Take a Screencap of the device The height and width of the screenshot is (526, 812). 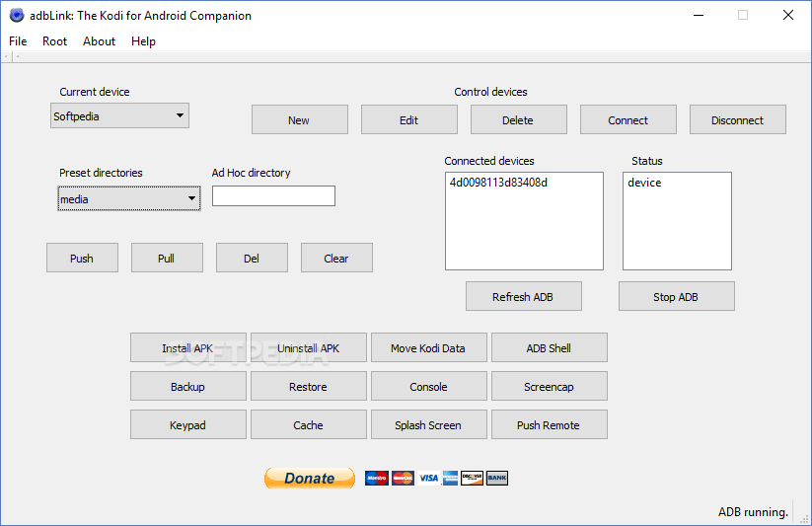[549, 387]
